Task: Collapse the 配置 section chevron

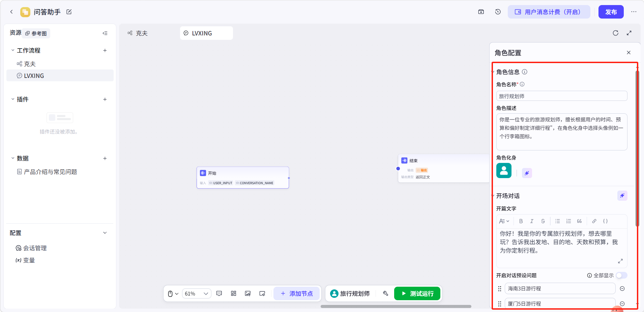Action: click(105, 233)
